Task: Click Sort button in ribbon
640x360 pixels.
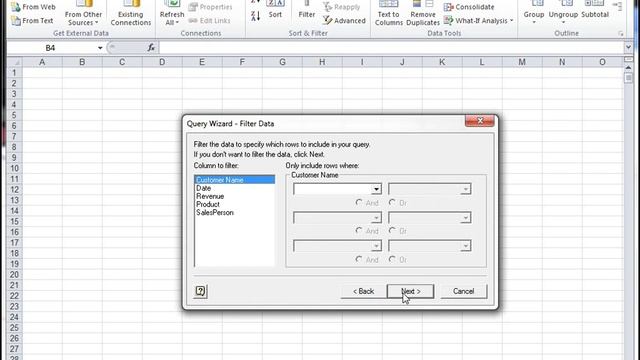Action: click(x=275, y=10)
